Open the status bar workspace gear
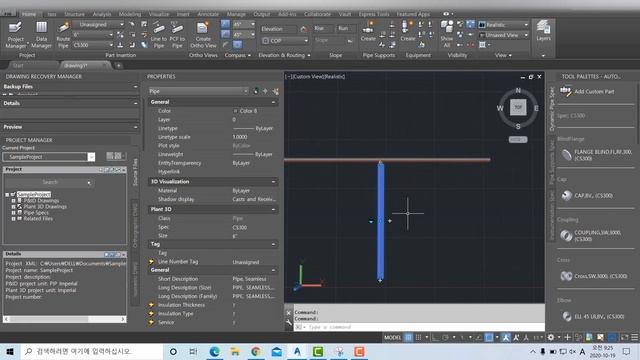 pos(551,338)
